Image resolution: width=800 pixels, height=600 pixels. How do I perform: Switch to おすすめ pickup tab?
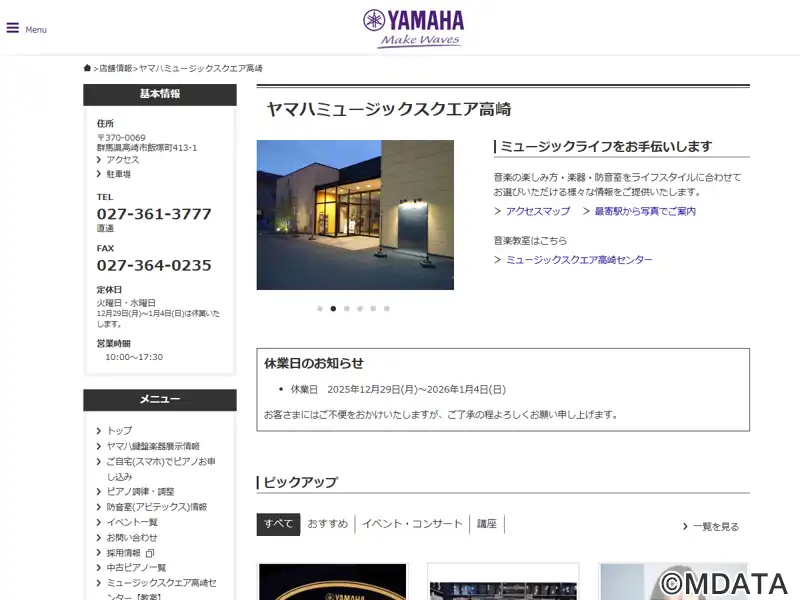tap(328, 524)
